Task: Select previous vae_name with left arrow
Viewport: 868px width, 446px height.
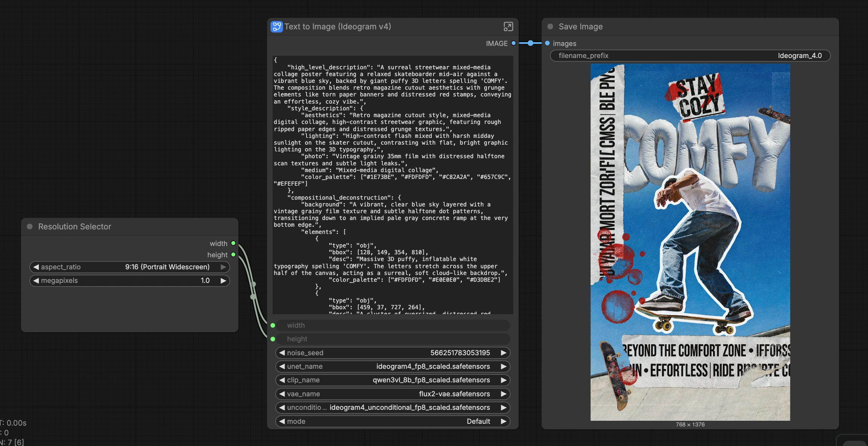Action: coord(282,394)
